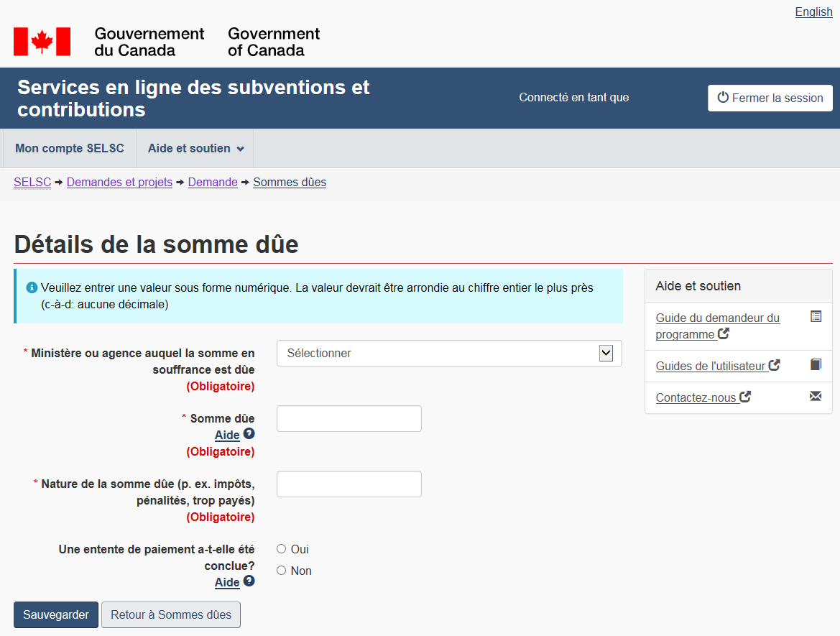Screen dimensions: 840x636
Task: Focus the Nature de la somme dûe field
Action: [x=349, y=484]
